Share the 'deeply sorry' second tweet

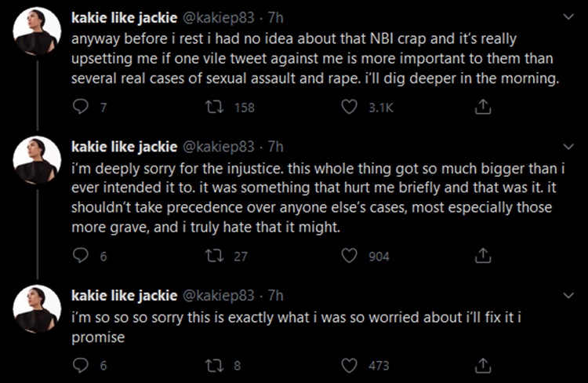(483, 255)
